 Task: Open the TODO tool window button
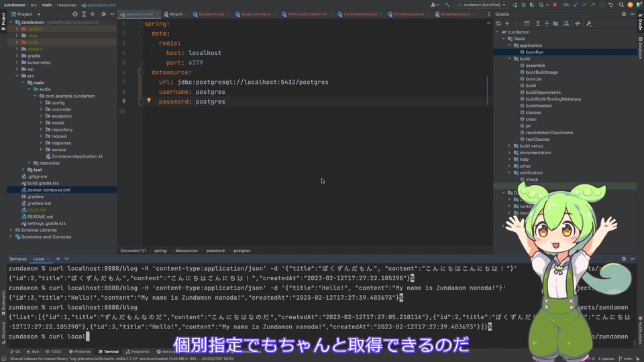tap(54, 352)
